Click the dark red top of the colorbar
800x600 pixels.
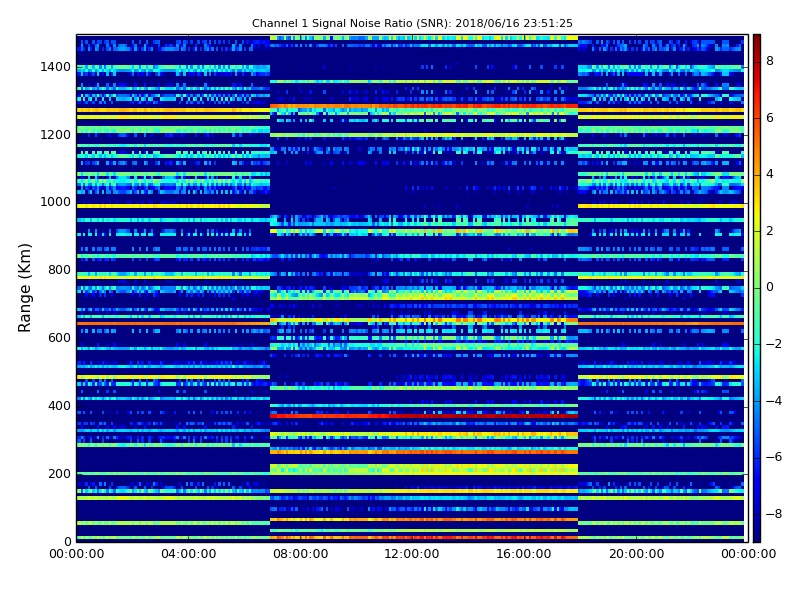[x=757, y=43]
